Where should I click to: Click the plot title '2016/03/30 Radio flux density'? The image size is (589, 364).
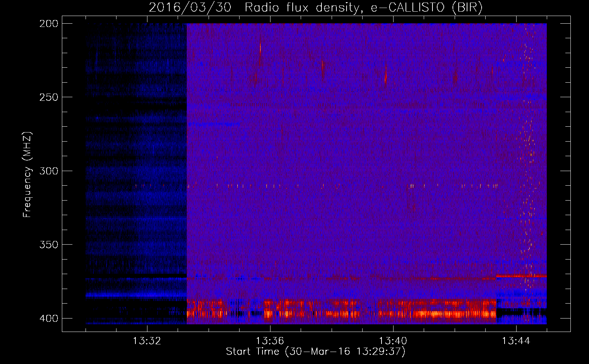(x=316, y=7)
